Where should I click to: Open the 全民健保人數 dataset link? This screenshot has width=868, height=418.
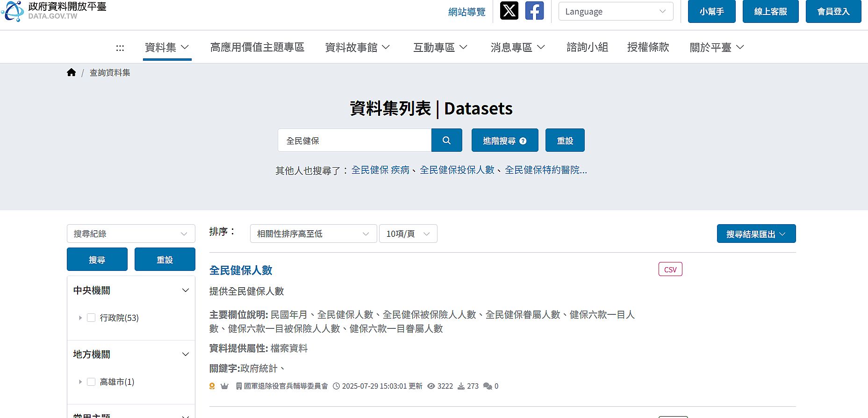click(241, 270)
